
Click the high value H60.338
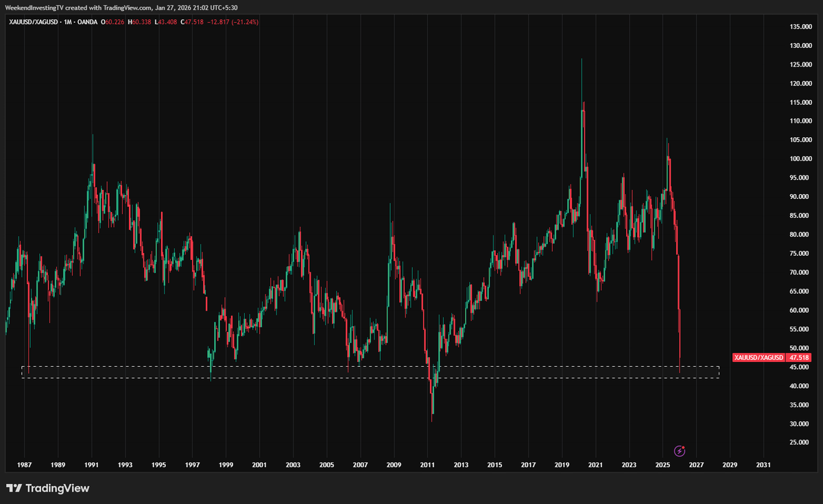coord(139,22)
